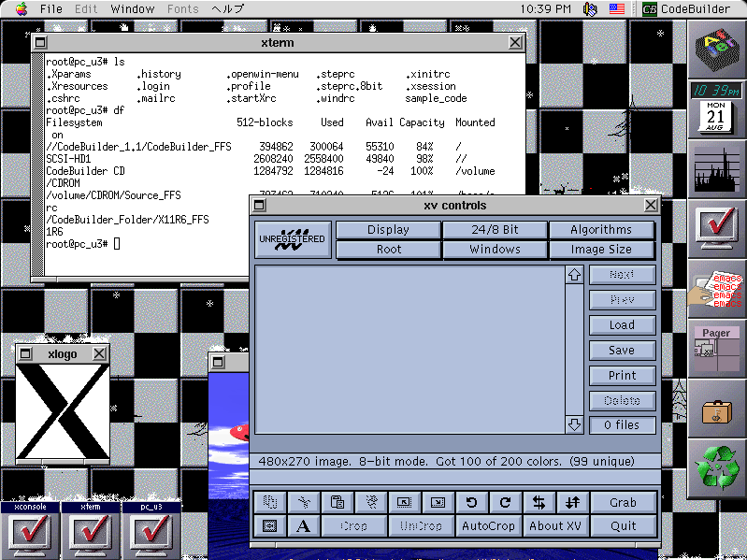Click 'SCSI-HD1' in the df output

tap(68, 159)
